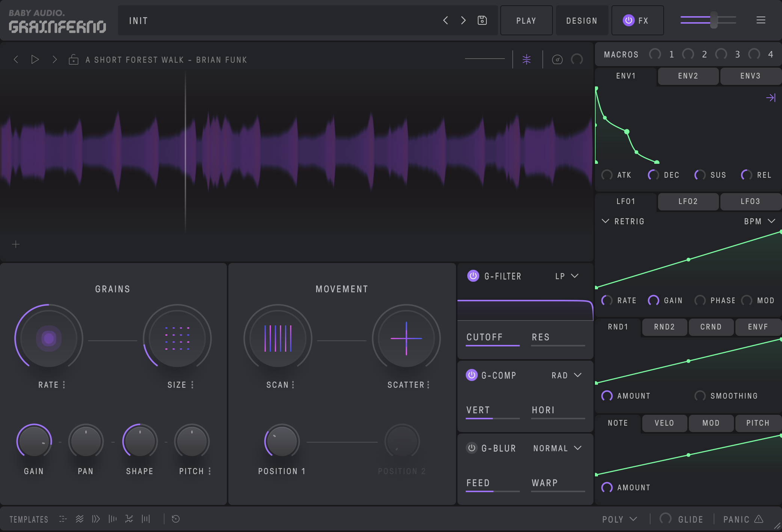Enable the G-BLUR power button
Image resolution: width=782 pixels, height=532 pixels.
pos(472,448)
